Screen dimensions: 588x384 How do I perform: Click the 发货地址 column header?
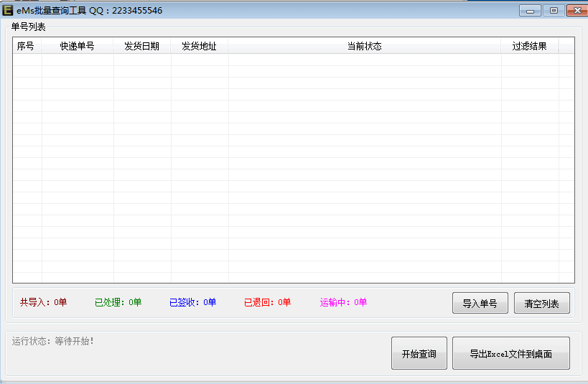click(x=200, y=46)
